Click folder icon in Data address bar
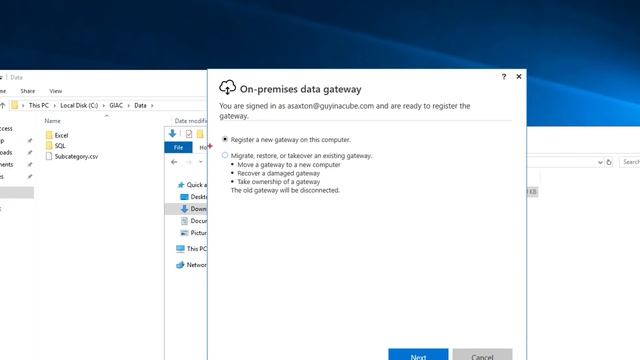Image resolution: width=640 pixels, height=360 pixels. (x=15, y=105)
